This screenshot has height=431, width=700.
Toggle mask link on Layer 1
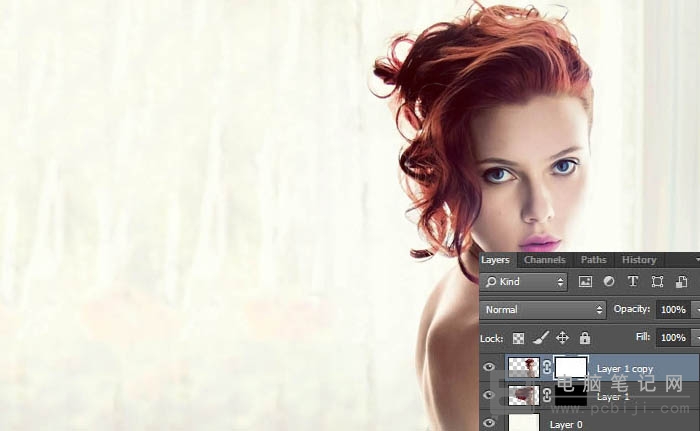(547, 395)
